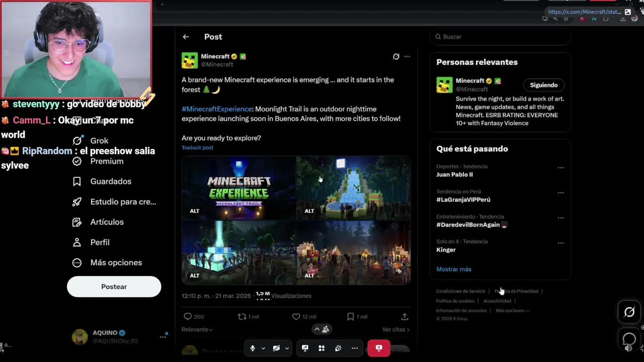The width and height of the screenshot is (644, 362).
Task: Open Juan Pablo II trend
Action: tap(455, 175)
